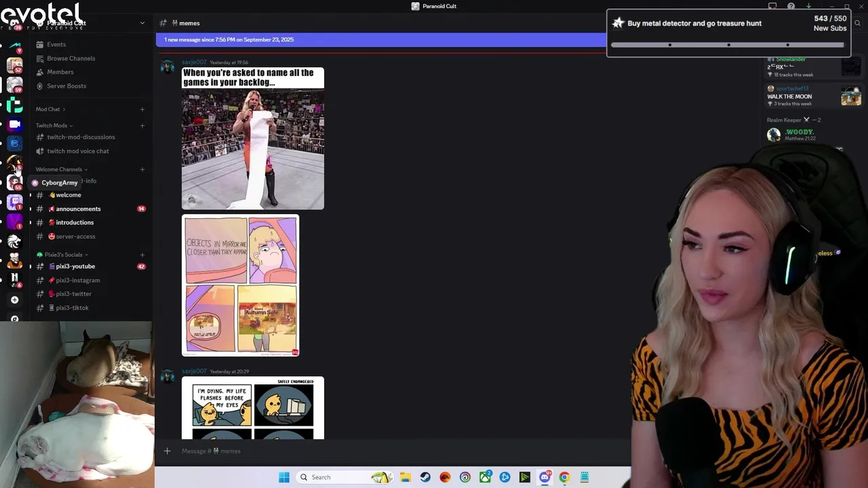Screen dimensions: 868x488
Task: Open the inbox icon in title bar
Action: (772, 6)
